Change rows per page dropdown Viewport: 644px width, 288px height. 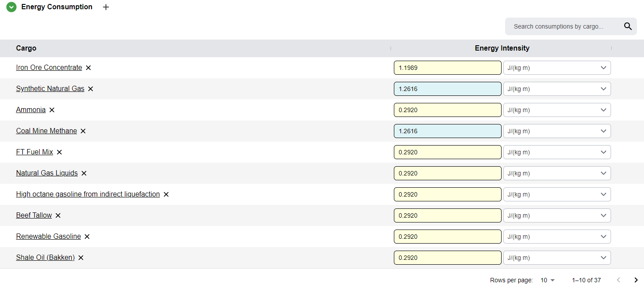click(548, 280)
